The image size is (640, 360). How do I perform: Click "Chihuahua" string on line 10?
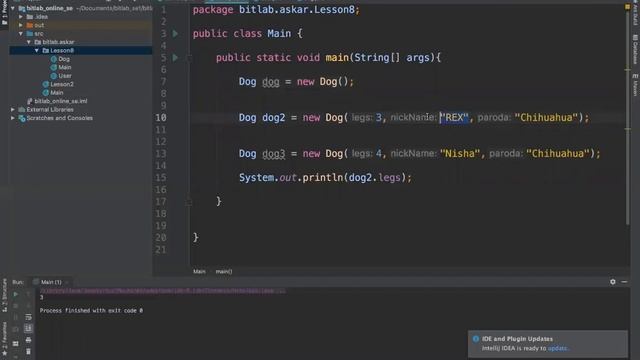pyautogui.click(x=546, y=118)
